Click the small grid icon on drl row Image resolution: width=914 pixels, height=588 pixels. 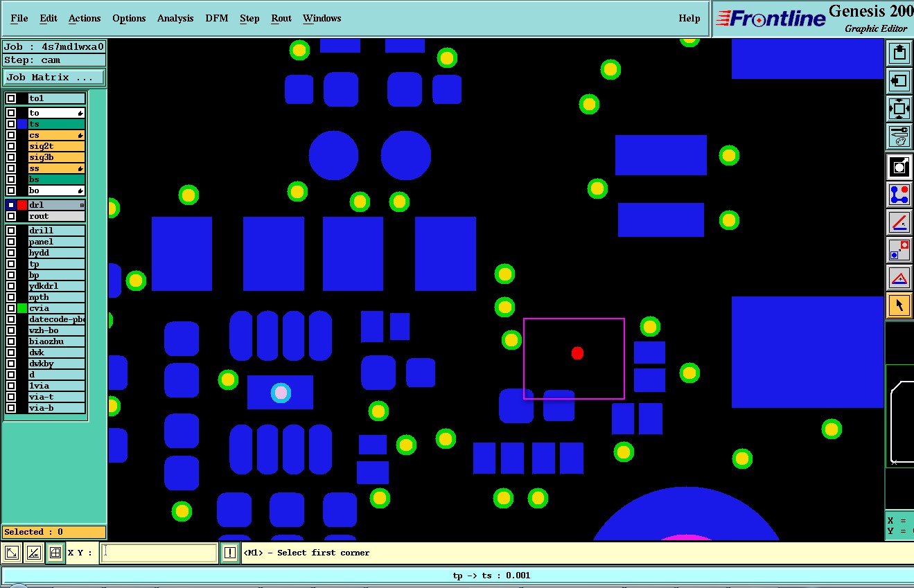click(x=82, y=205)
